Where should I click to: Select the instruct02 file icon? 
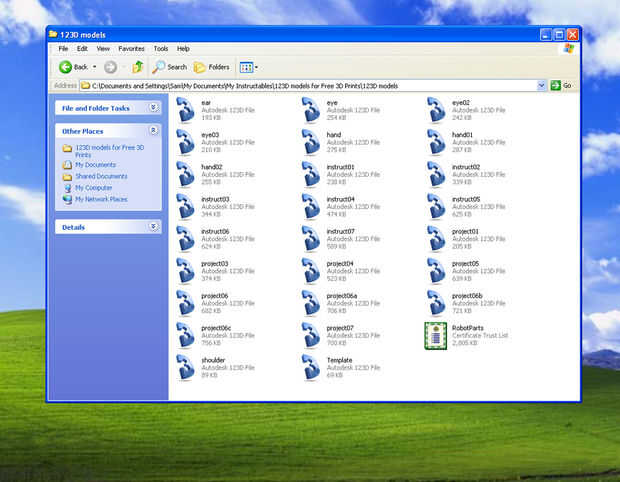click(436, 175)
